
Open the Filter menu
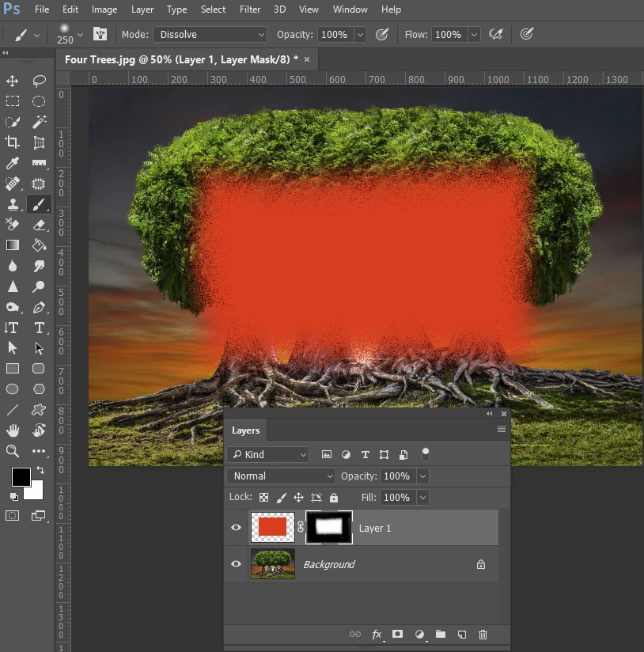coord(250,9)
